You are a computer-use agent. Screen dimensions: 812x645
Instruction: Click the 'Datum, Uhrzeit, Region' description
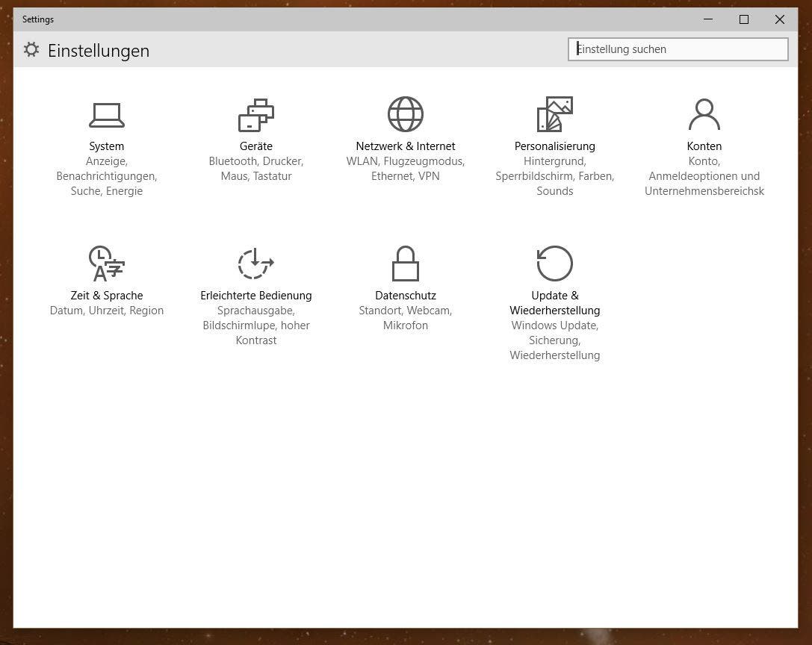[x=107, y=311]
